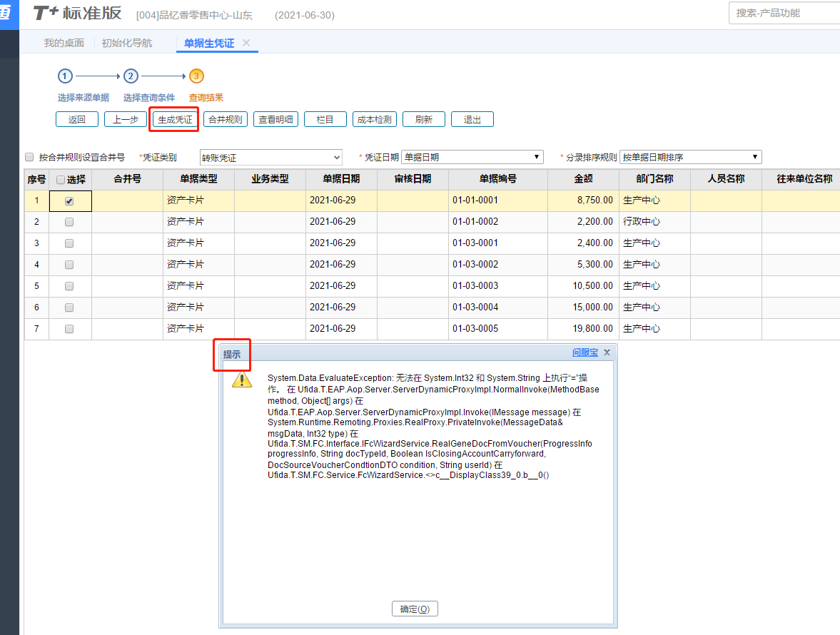Click the 行政中心 department cell
Image resolution: width=840 pixels, height=635 pixels.
[654, 222]
